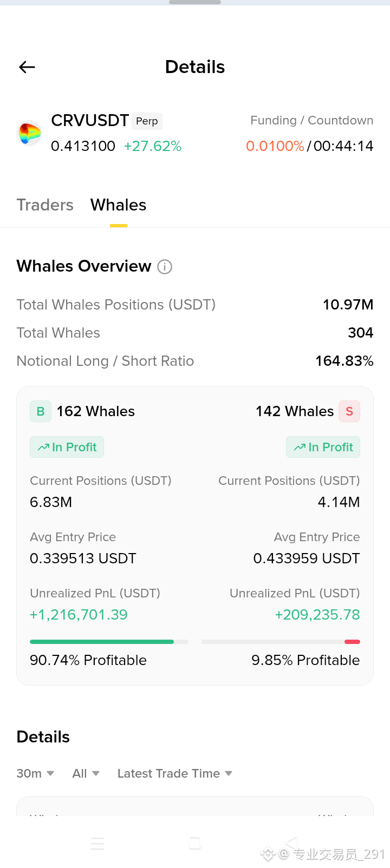Tap the red S sell badge
The width and height of the screenshot is (390, 868).
[x=349, y=411]
